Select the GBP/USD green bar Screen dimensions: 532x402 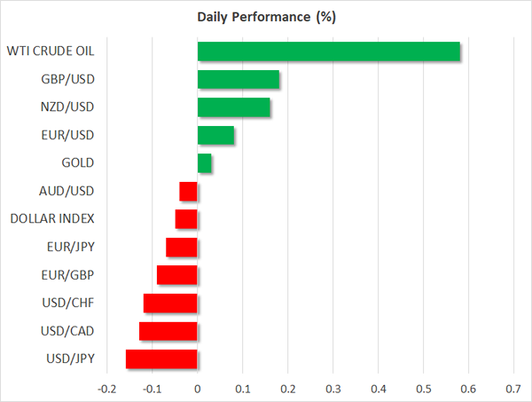click(238, 80)
